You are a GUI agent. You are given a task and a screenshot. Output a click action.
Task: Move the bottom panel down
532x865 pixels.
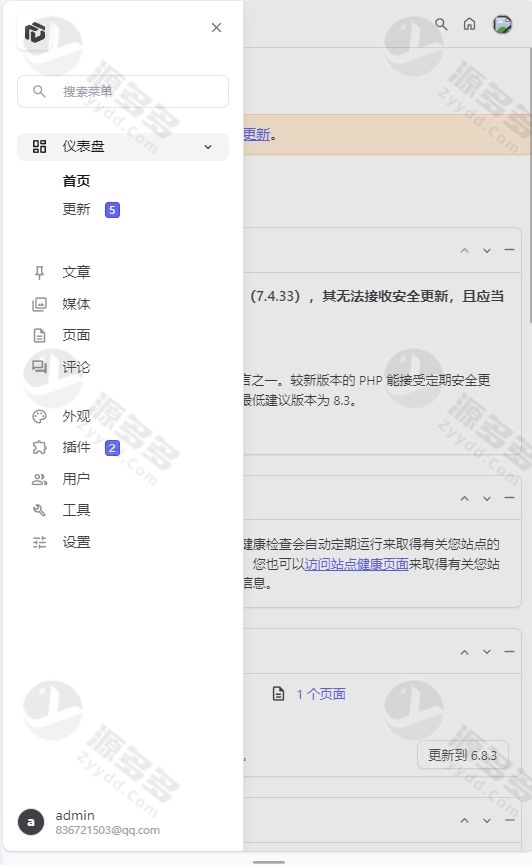(x=487, y=821)
